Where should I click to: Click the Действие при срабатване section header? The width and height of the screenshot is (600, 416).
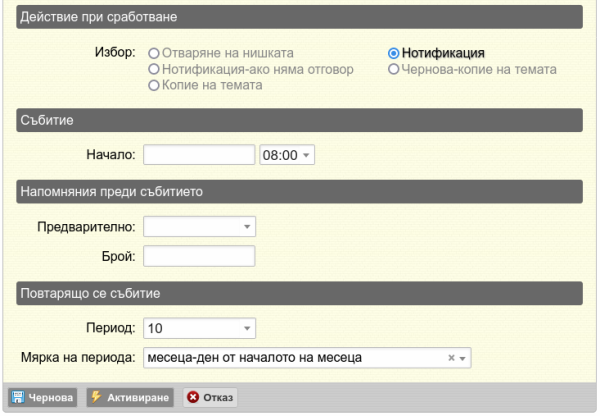pos(299,17)
